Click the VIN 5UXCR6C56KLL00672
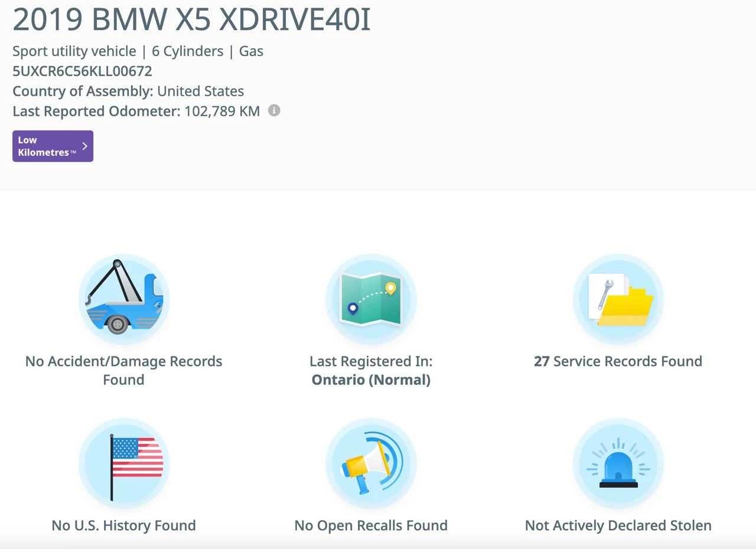This screenshot has height=549, width=756. pos(82,71)
